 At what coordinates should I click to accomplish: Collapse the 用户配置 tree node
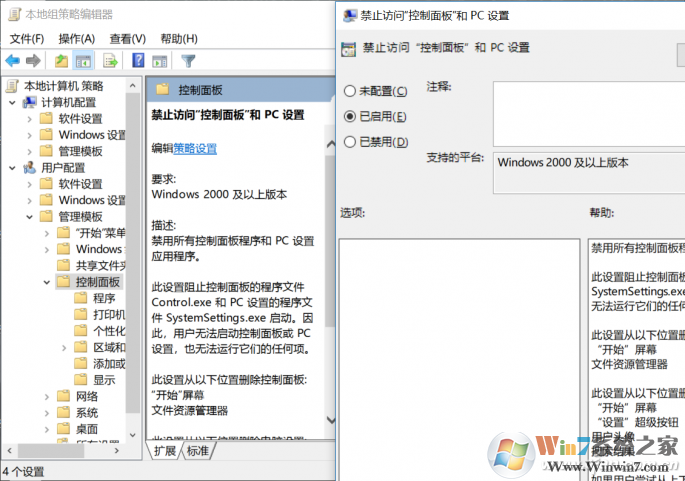pyautogui.click(x=12, y=168)
